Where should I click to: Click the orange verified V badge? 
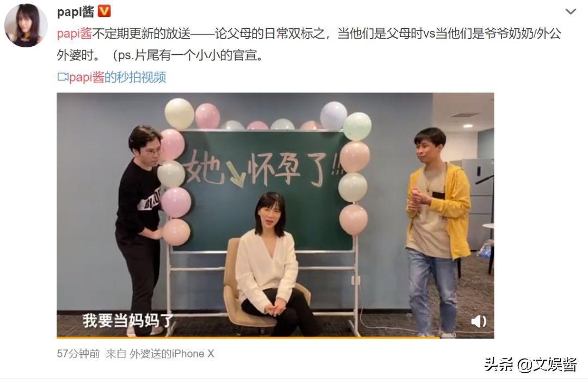[x=104, y=11]
